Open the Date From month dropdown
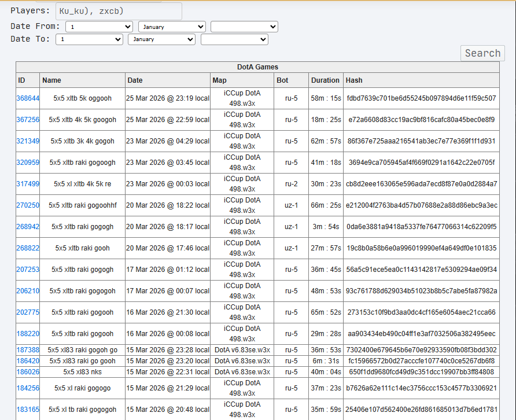Screen dimensions: 516x420 coord(172,27)
